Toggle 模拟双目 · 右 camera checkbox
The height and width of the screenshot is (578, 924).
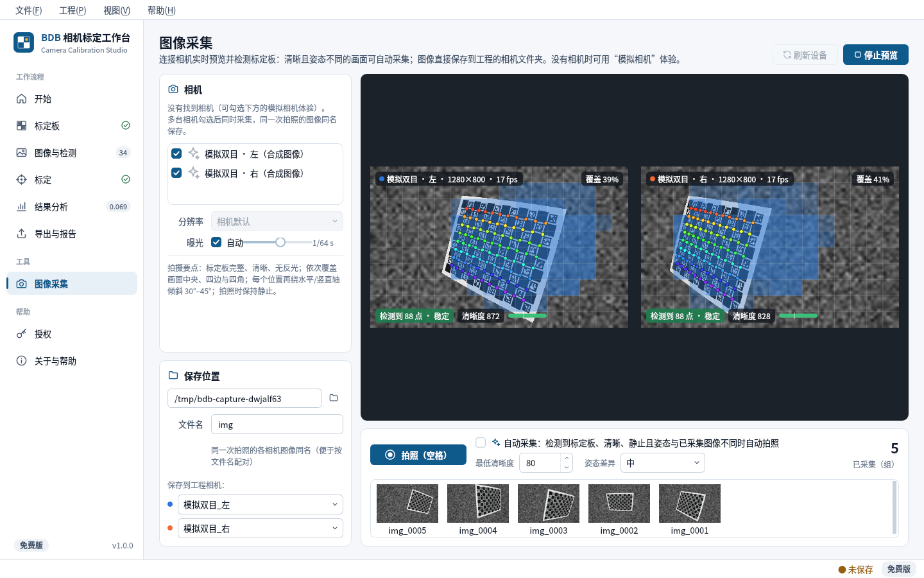click(x=176, y=173)
